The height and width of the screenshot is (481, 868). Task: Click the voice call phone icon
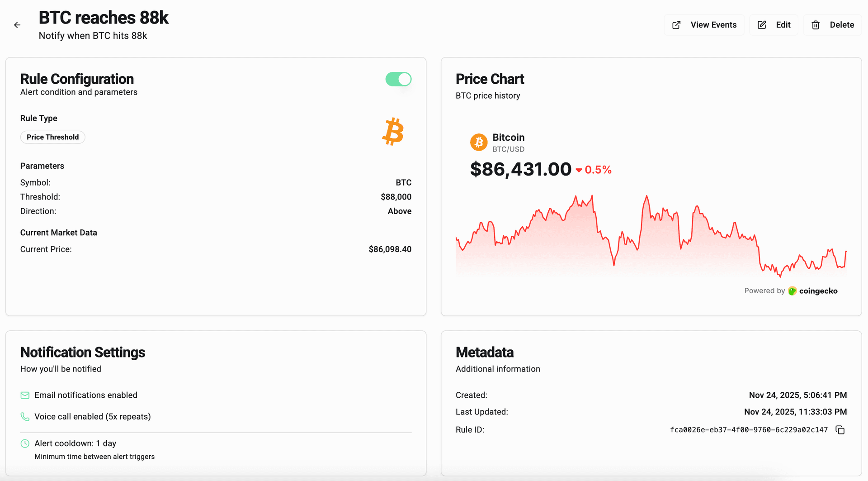pyautogui.click(x=25, y=417)
